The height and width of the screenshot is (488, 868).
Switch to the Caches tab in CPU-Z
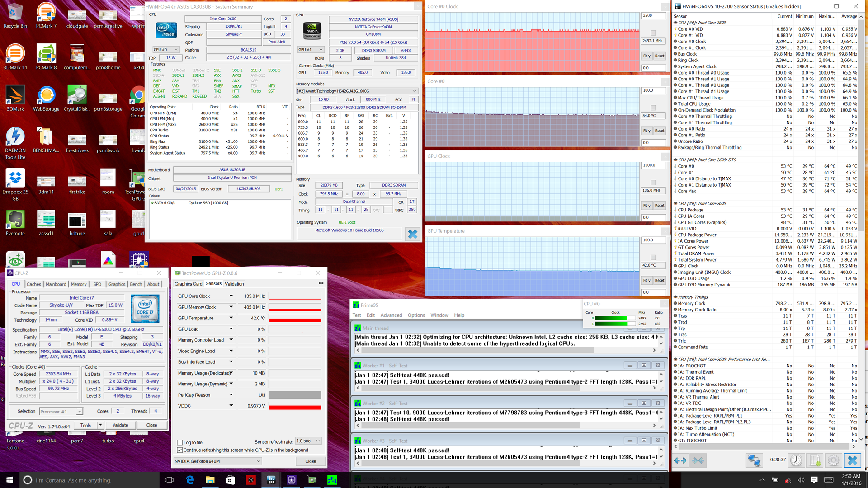[34, 284]
